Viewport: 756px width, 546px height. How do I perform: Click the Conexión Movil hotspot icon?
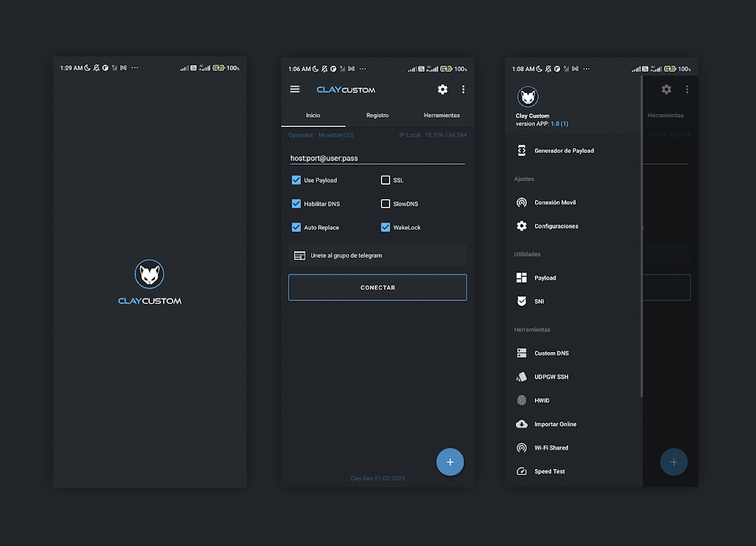[522, 203]
